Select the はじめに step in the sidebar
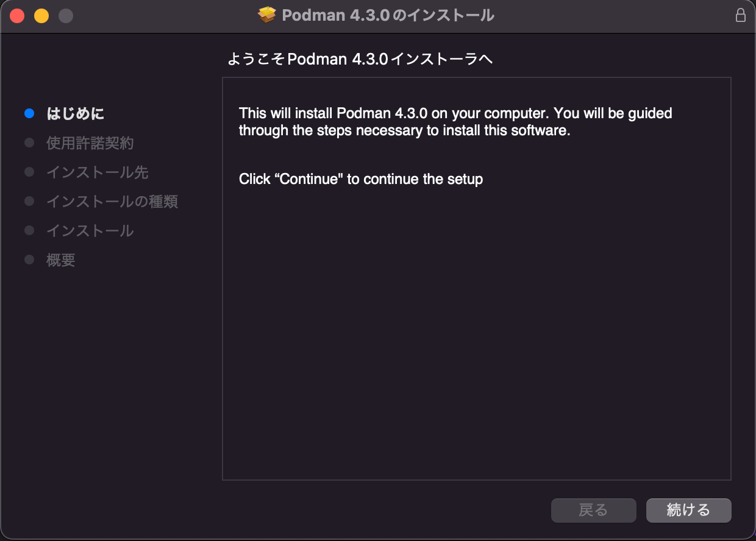 pyautogui.click(x=76, y=113)
